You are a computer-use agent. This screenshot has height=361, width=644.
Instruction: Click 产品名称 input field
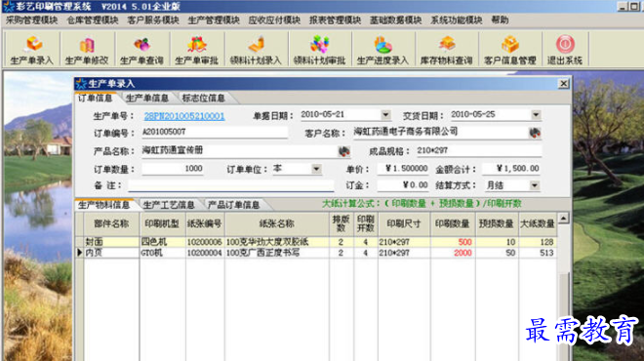(239, 150)
